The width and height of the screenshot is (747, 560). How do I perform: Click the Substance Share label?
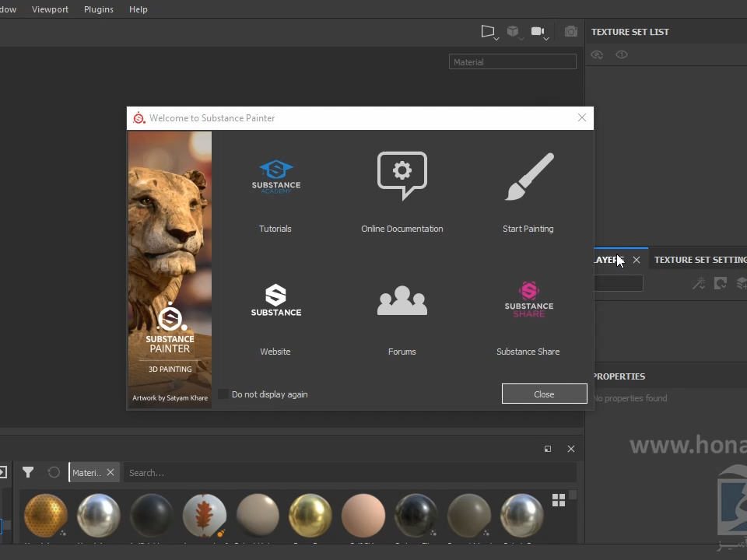click(x=528, y=352)
